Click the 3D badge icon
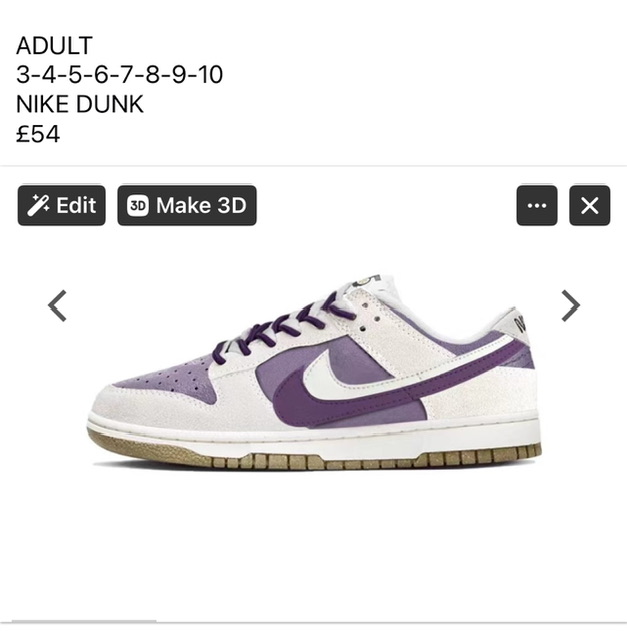Viewport: 627px width, 640px height. pos(138,205)
